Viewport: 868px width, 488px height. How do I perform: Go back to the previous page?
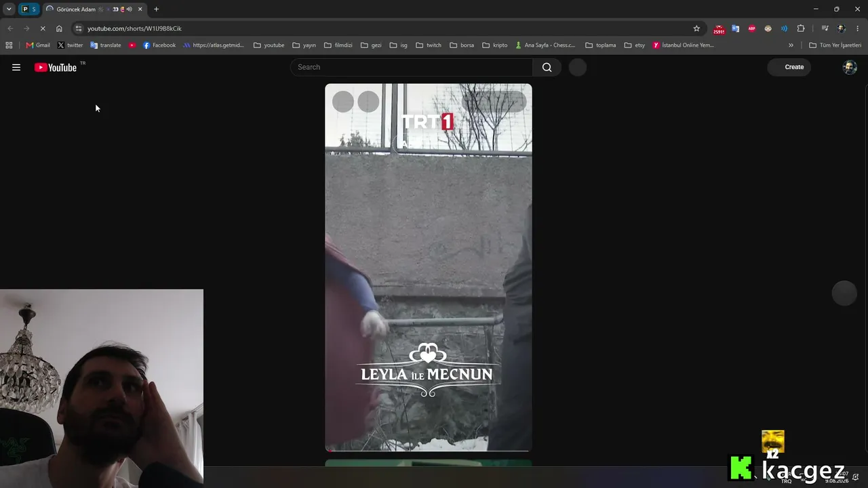pyautogui.click(x=10, y=28)
